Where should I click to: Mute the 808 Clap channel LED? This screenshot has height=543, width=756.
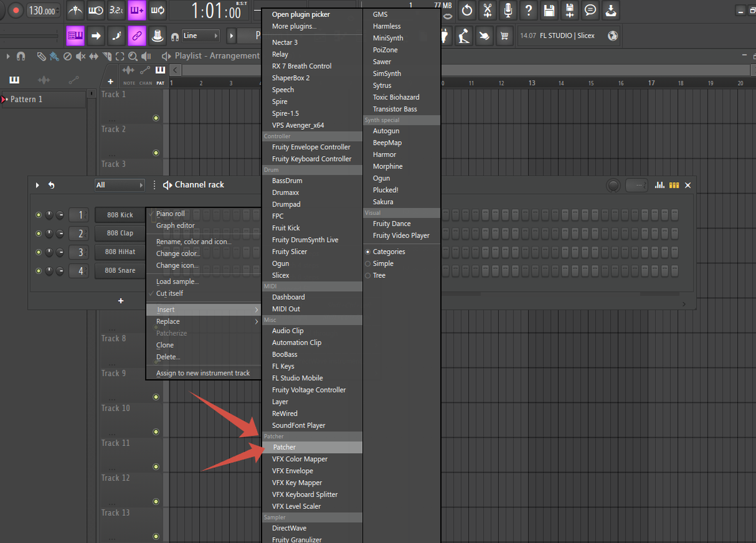38,234
